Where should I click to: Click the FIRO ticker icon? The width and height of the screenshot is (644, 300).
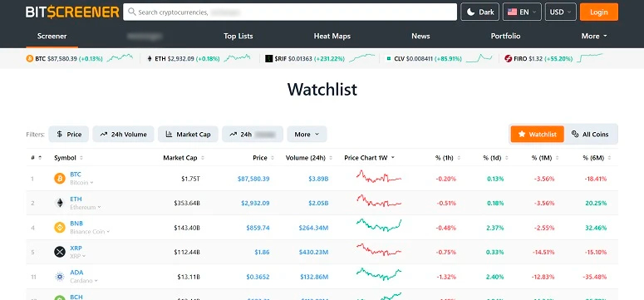coord(508,59)
